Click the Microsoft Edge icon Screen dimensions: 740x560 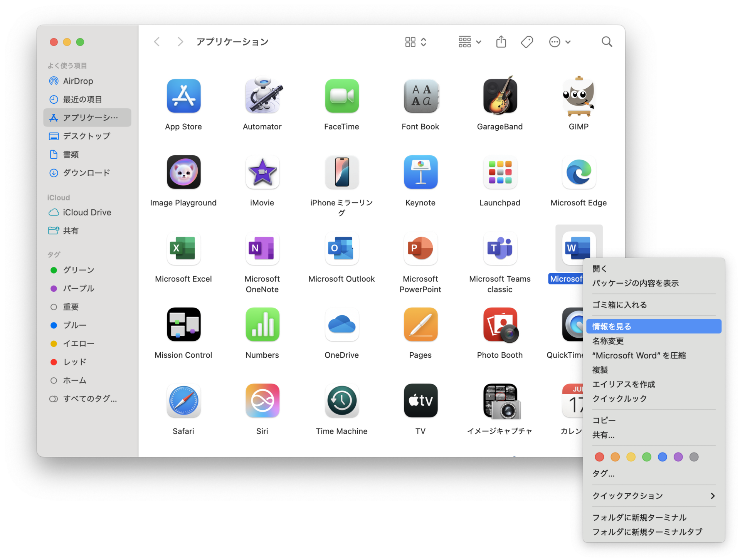coord(579,172)
